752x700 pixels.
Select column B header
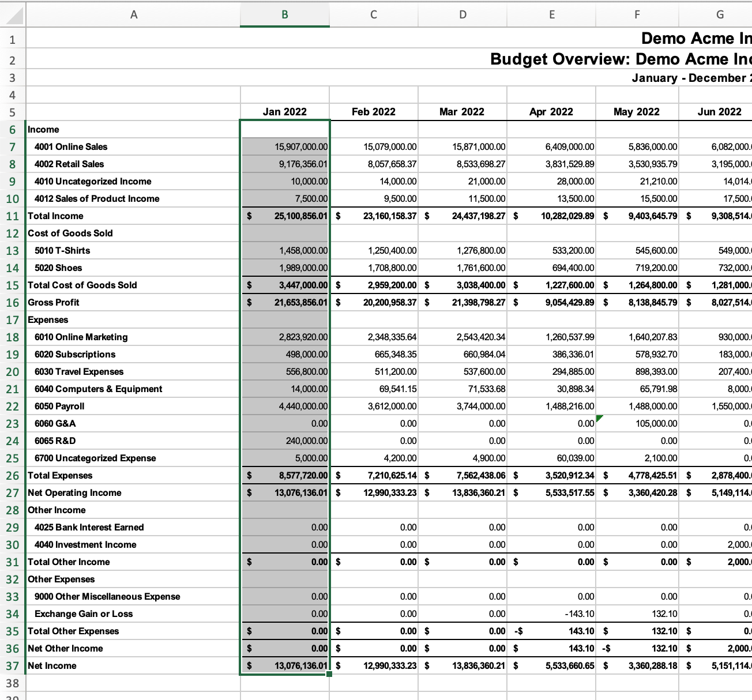(x=285, y=14)
